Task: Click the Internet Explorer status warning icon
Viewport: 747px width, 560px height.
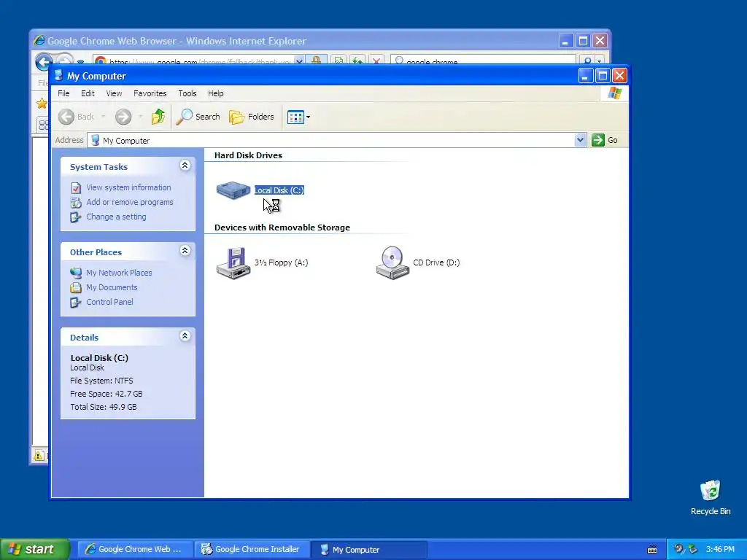Action: pyautogui.click(x=39, y=455)
